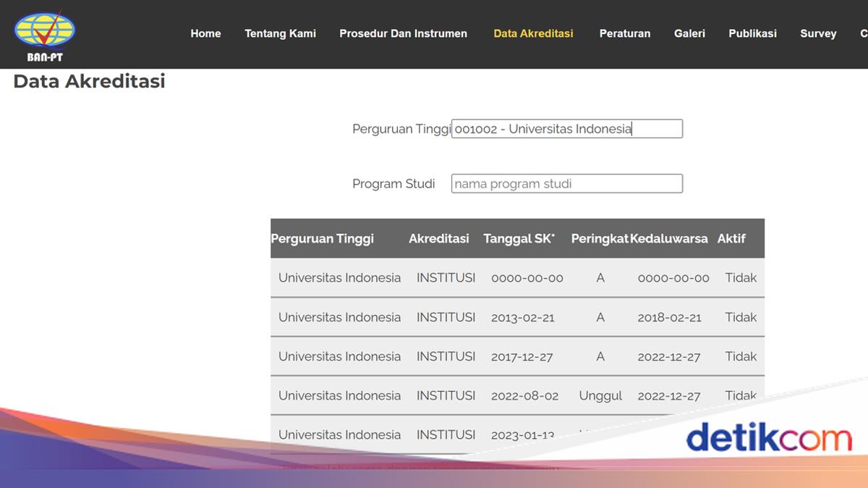
Task: Sort by Peringkat column header
Action: (599, 238)
